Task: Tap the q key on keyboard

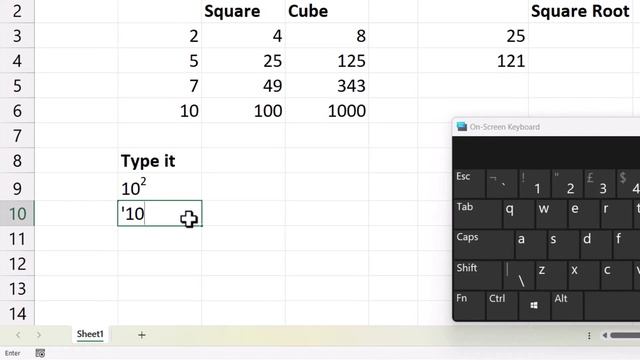Action: (x=518, y=213)
